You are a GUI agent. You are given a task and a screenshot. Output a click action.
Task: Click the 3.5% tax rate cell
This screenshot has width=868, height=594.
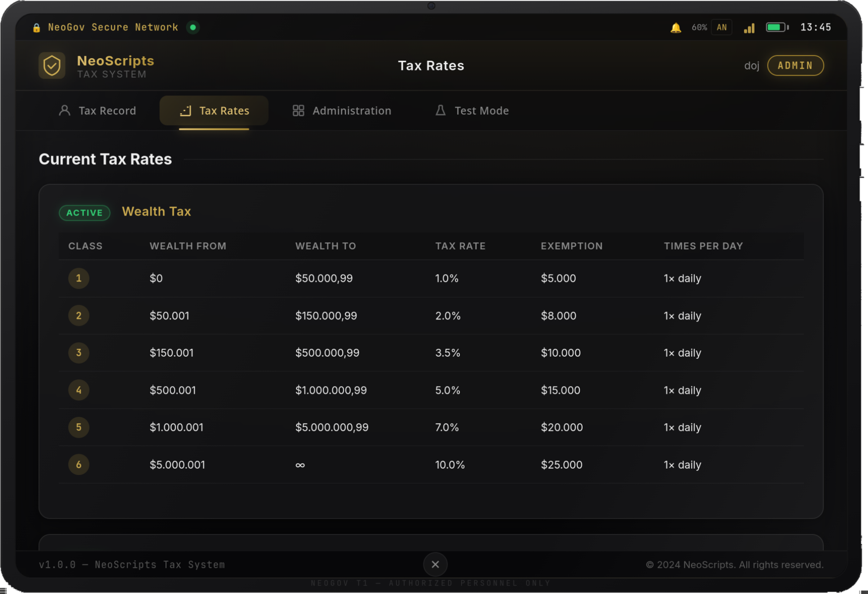coord(447,352)
